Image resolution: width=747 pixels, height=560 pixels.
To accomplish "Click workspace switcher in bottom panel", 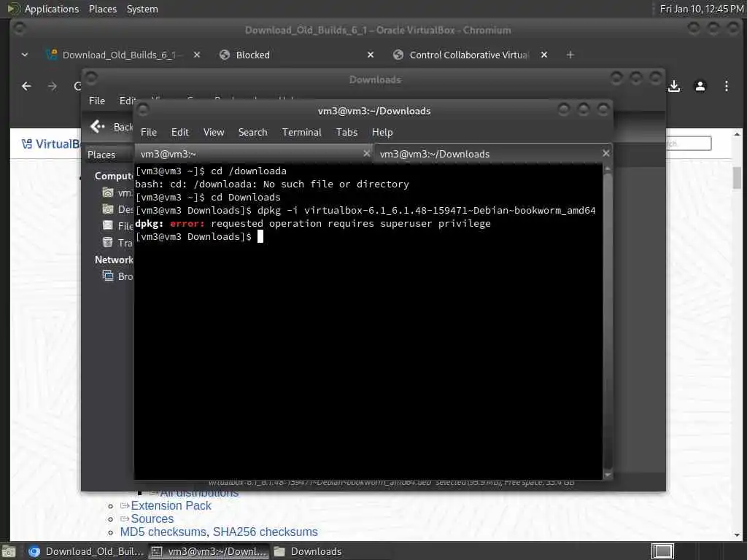I will (x=662, y=551).
